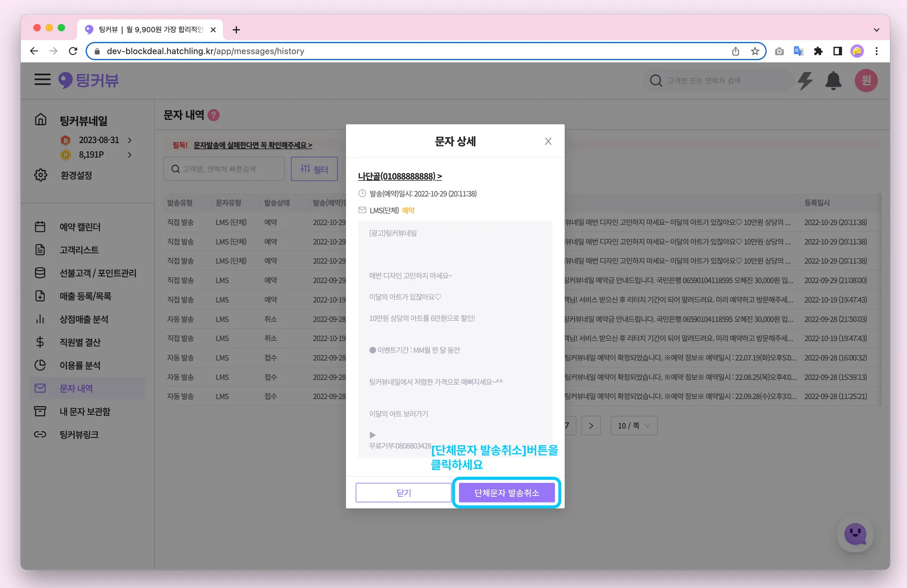
Task: Select 환경설정 in the sidebar
Action: coord(76,175)
